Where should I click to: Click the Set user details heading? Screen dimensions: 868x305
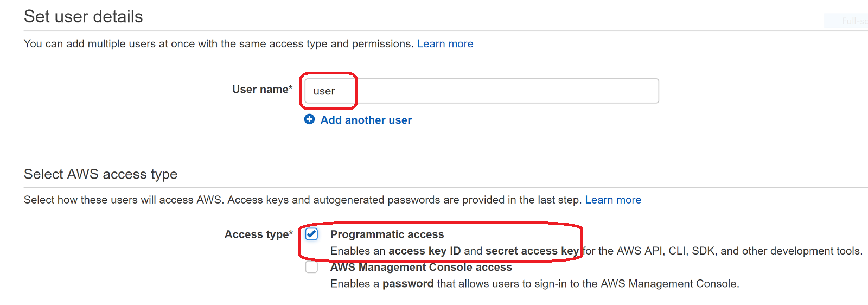point(84,16)
